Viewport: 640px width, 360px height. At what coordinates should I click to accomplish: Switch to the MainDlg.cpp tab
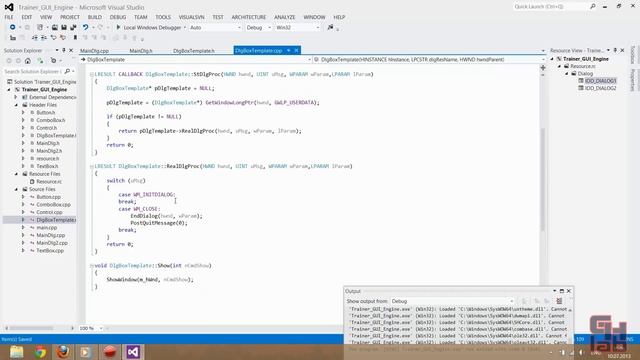coord(94,51)
